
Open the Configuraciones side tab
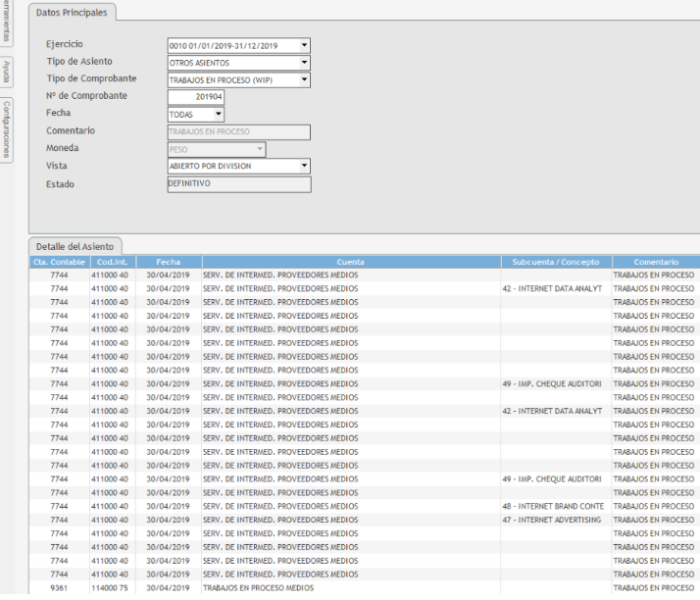pyautogui.click(x=7, y=127)
